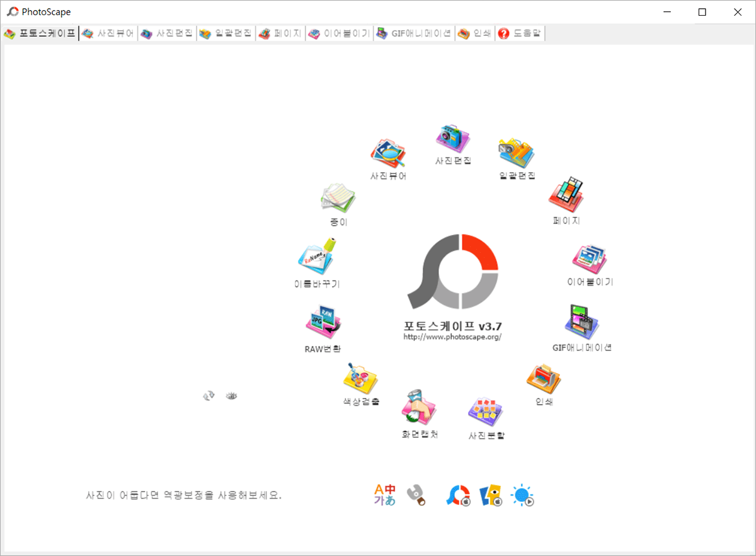756x556 pixels.
Task: Open the 도움말 help tab
Action: (x=520, y=33)
